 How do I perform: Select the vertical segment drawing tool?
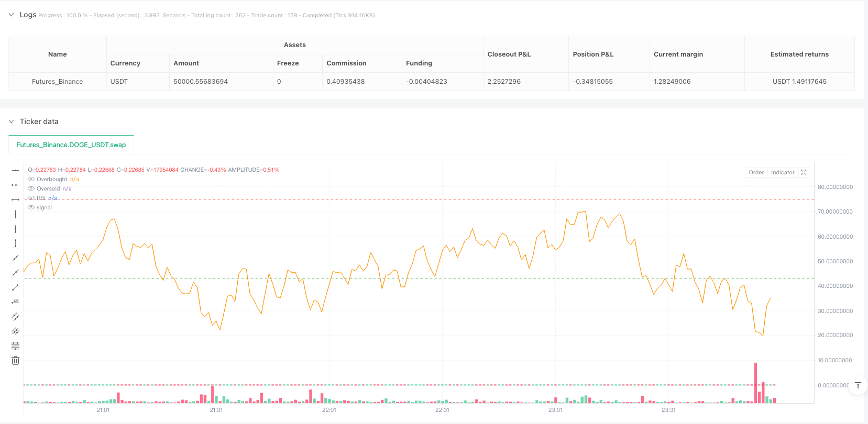click(x=15, y=243)
